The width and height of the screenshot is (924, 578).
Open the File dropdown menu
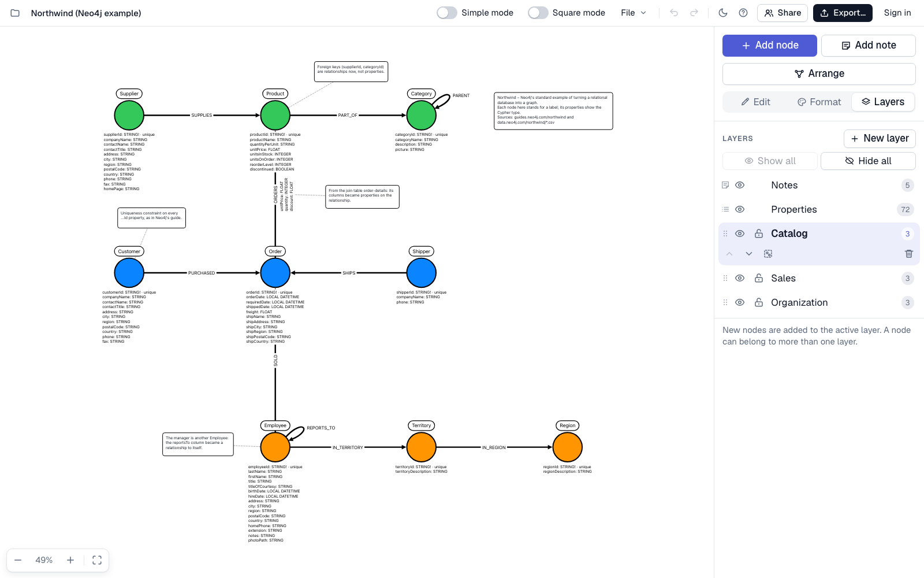click(634, 13)
